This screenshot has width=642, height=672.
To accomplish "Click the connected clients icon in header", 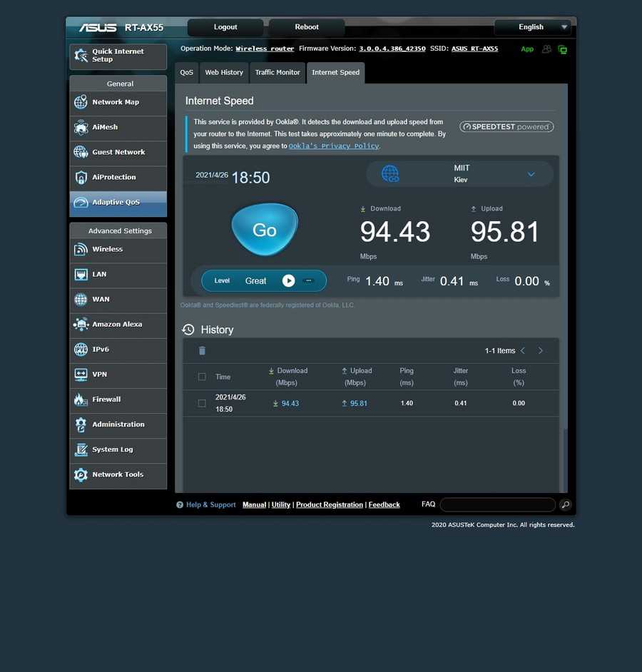I will point(546,49).
